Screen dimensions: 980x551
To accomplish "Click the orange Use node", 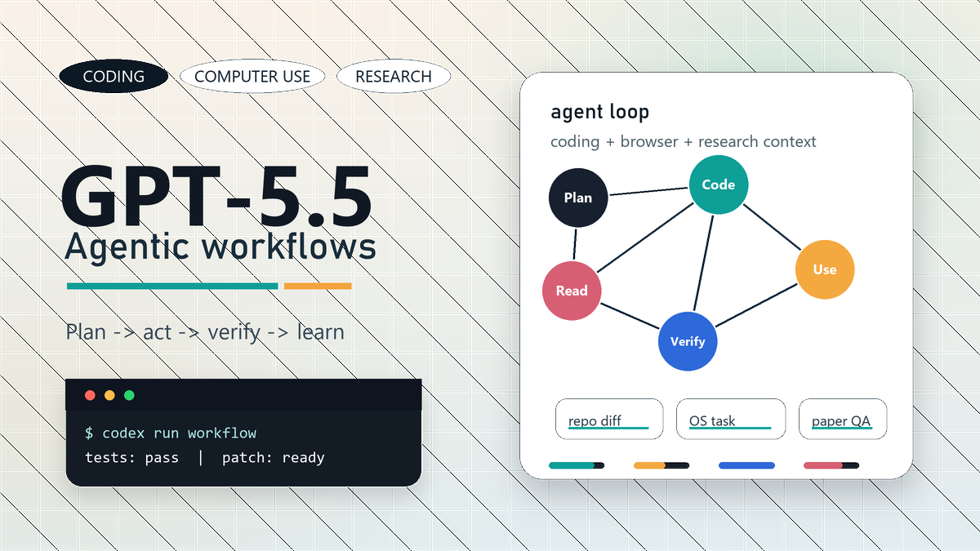I will pos(825,269).
